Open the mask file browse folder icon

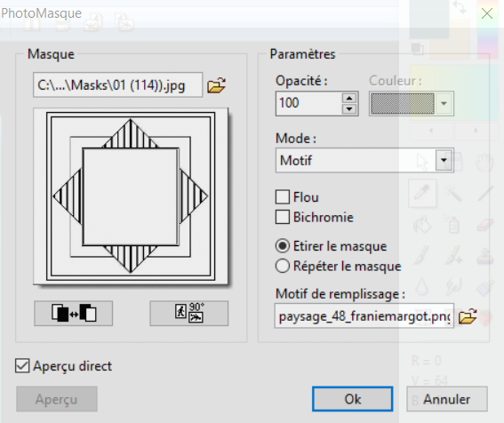[216, 85]
